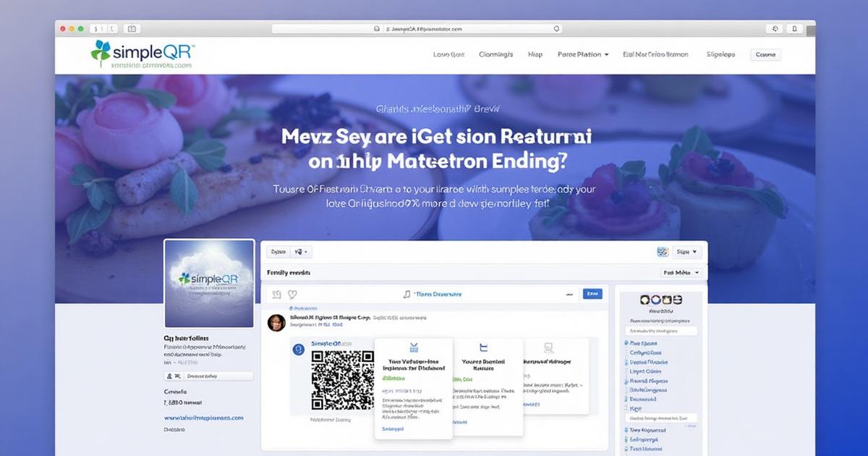
Task: Click the music note icon in post toolbar
Action: click(x=407, y=295)
